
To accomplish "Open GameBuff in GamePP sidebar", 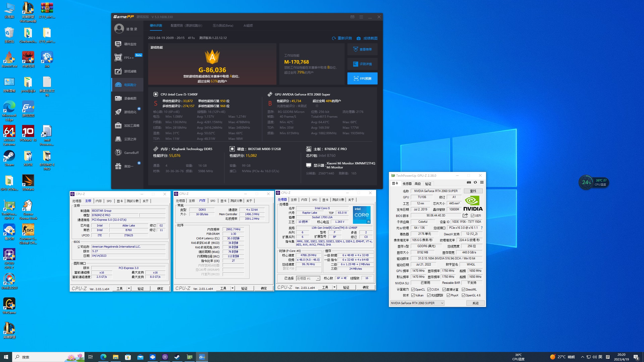I will pos(127,153).
